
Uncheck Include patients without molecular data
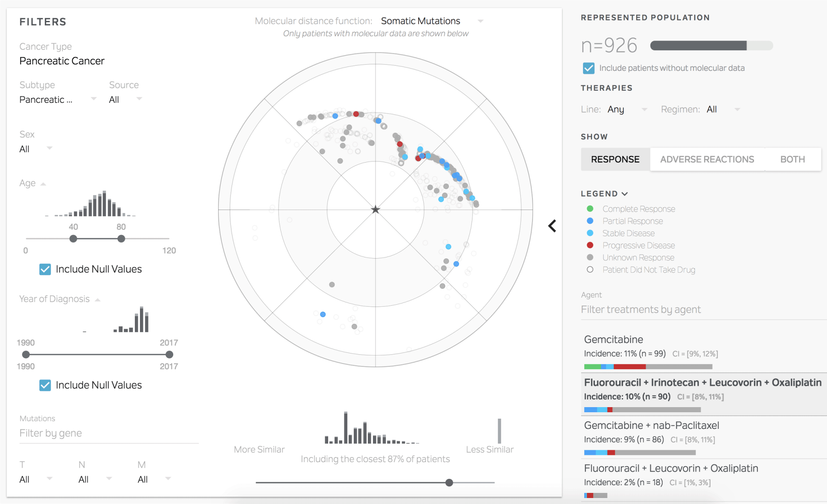[x=588, y=68]
